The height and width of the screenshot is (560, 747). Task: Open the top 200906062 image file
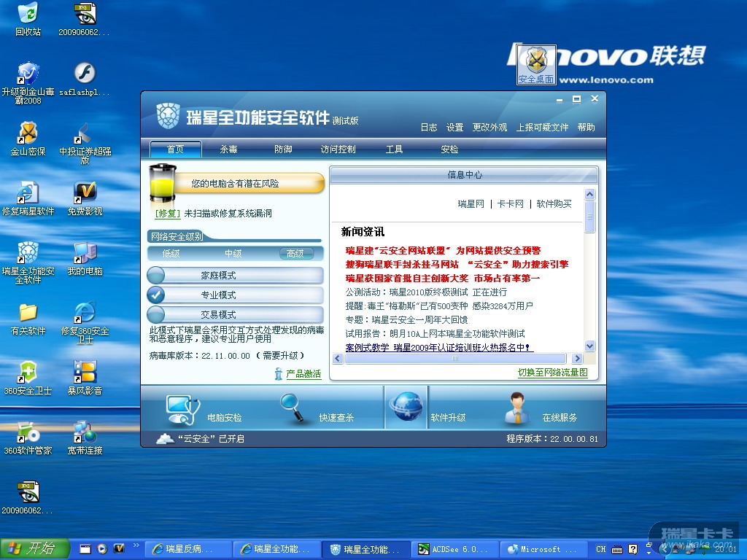point(85,19)
